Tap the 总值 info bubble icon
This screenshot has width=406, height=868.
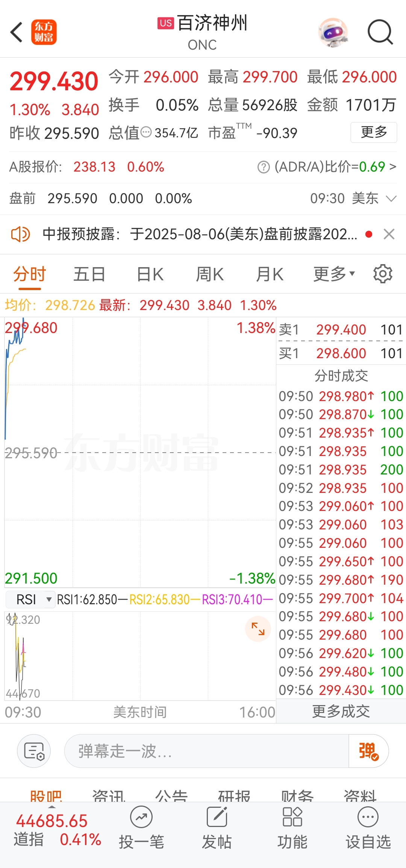coord(146,132)
